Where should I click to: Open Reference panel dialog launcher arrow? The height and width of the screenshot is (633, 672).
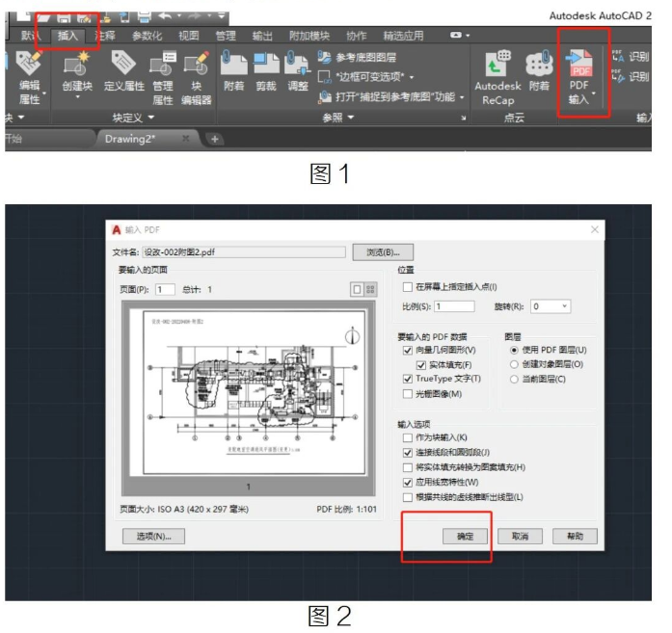point(464,118)
